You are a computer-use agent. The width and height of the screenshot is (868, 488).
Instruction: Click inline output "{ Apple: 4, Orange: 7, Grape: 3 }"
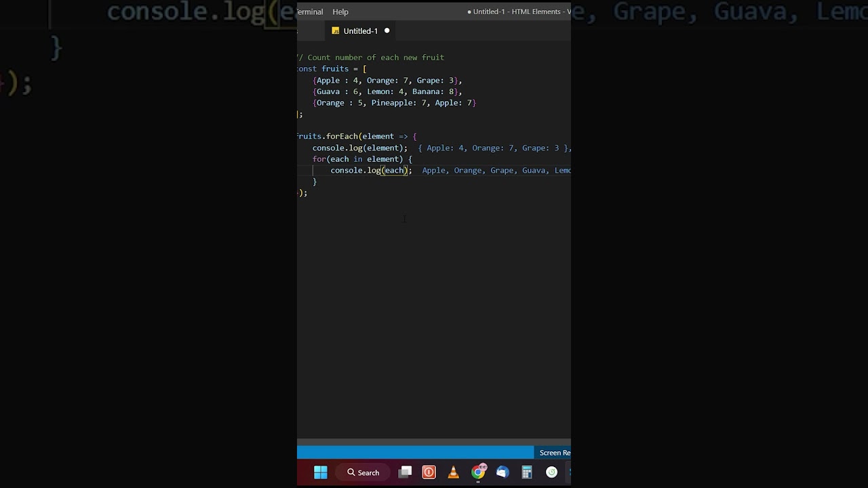coord(494,148)
